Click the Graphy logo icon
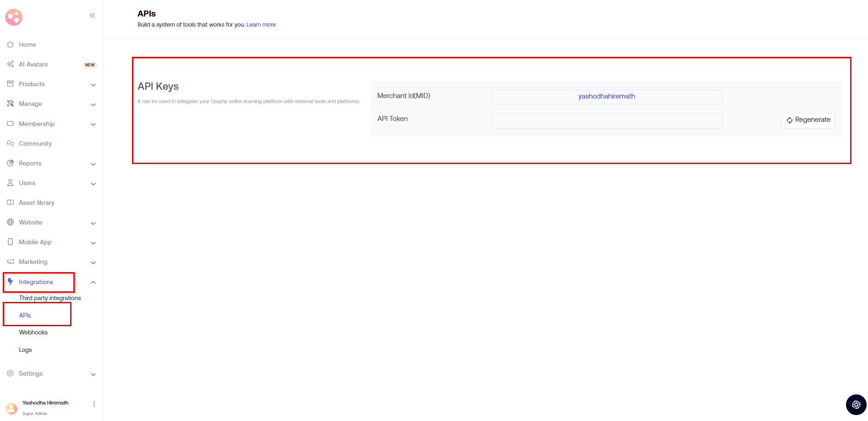 point(14,17)
